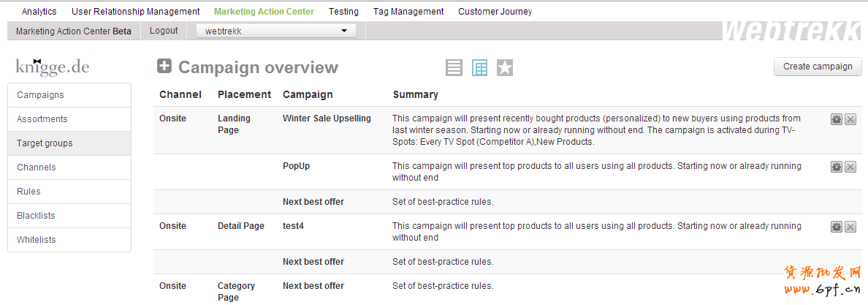Click the knigge.de logo

click(x=53, y=67)
